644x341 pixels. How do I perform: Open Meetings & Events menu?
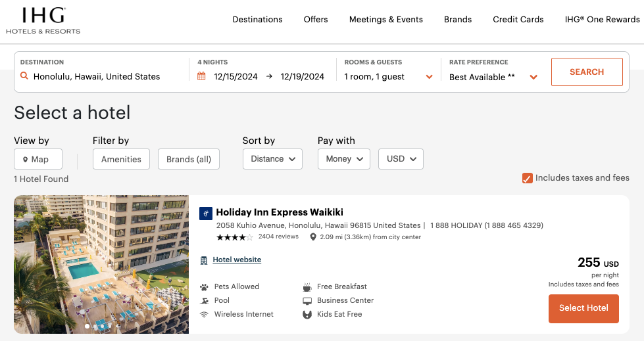(386, 19)
